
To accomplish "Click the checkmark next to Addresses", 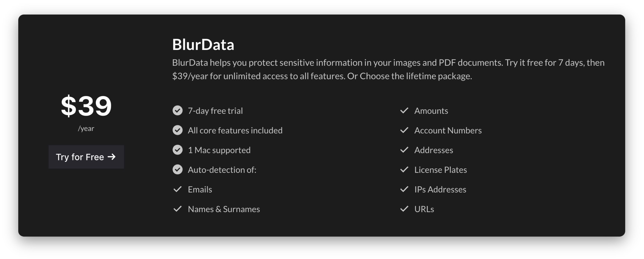I will (404, 150).
